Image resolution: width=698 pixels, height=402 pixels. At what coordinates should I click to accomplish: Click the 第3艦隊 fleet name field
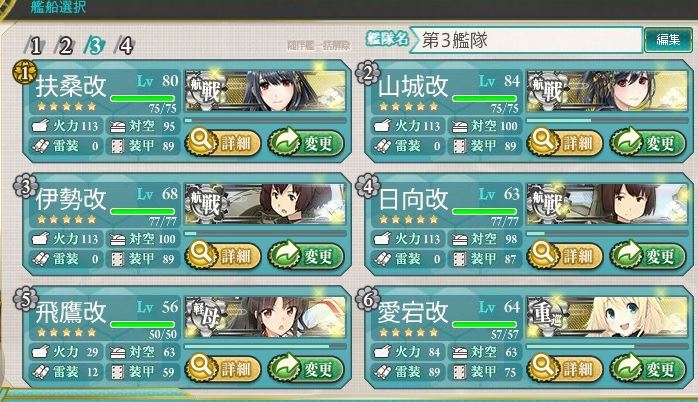[526, 40]
